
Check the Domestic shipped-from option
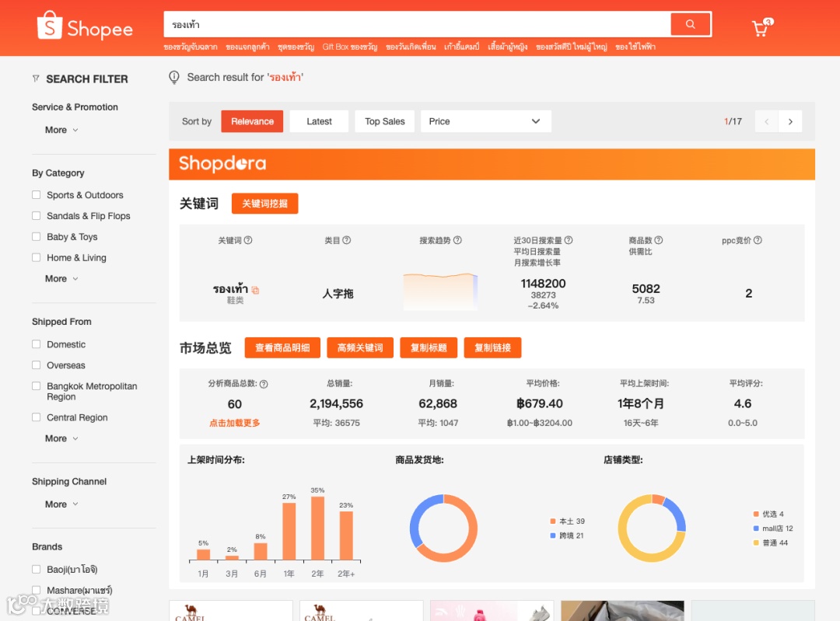(37, 344)
